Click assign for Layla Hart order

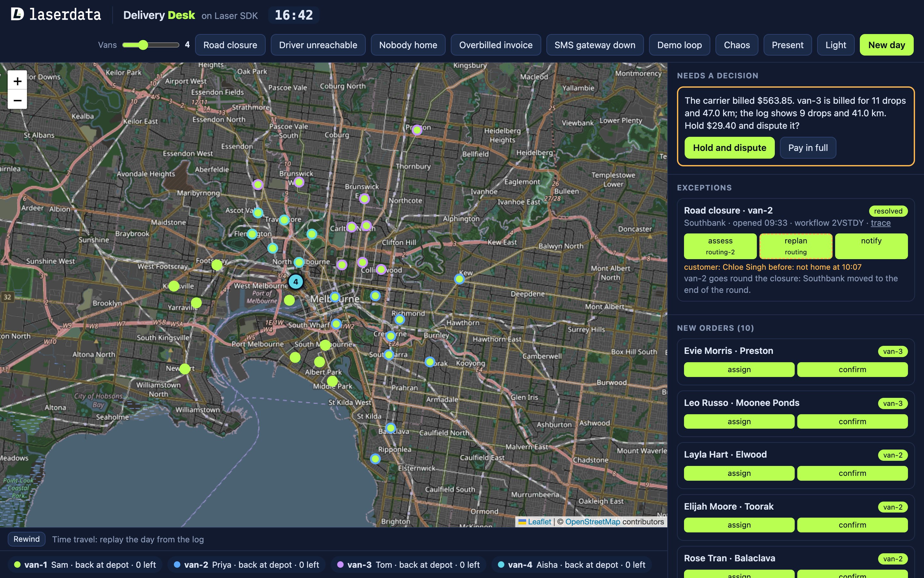point(739,473)
